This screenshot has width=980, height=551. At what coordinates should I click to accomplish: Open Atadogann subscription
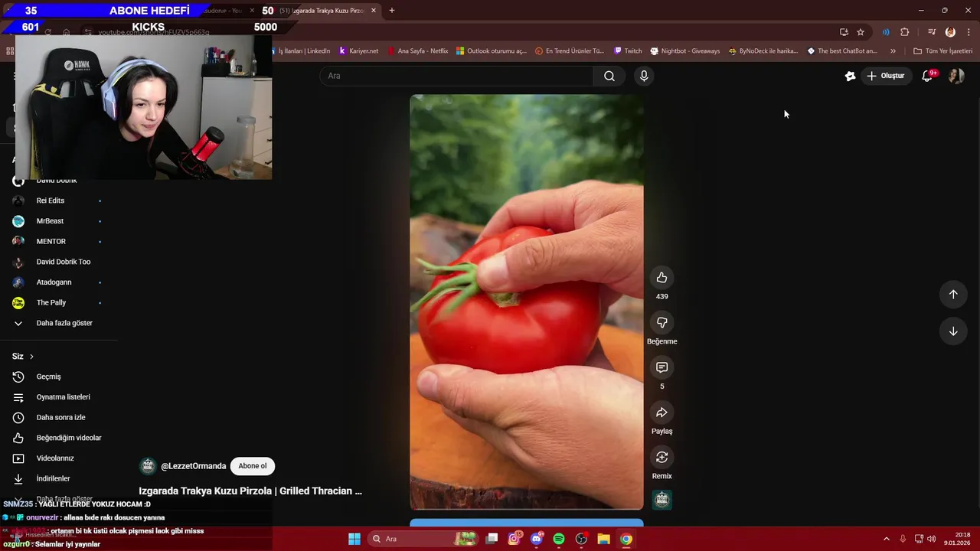click(54, 282)
